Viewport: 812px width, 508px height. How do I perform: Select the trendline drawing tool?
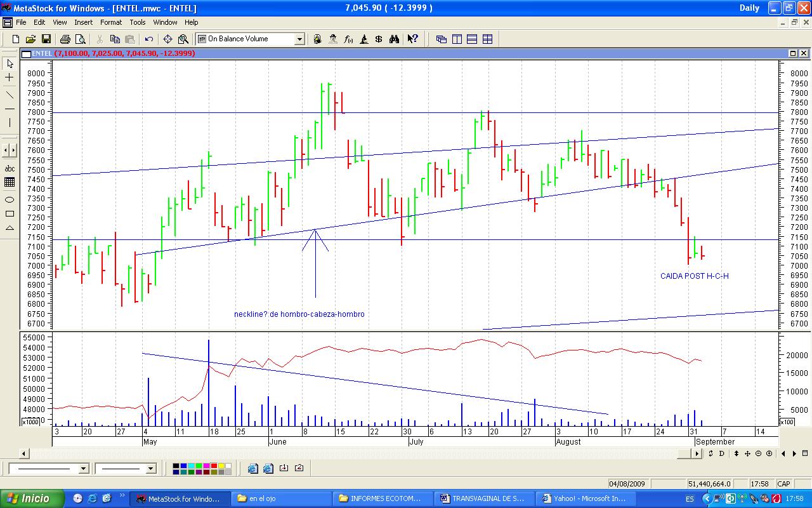[10, 95]
